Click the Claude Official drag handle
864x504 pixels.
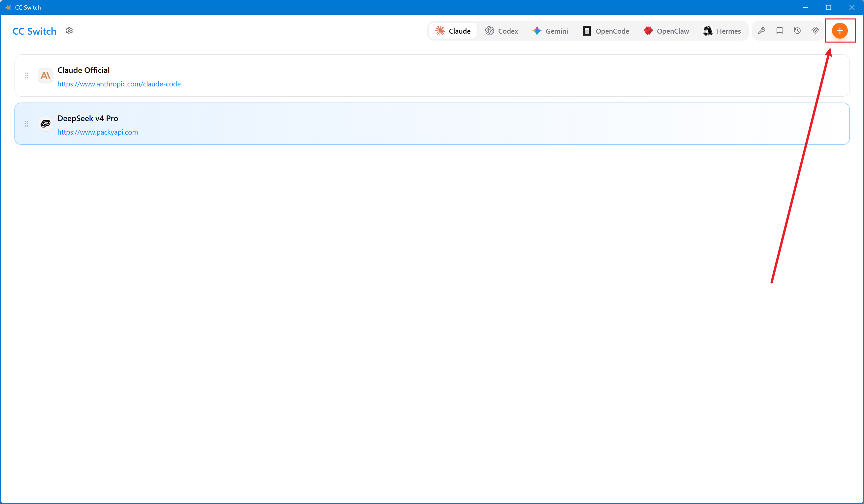pos(27,76)
